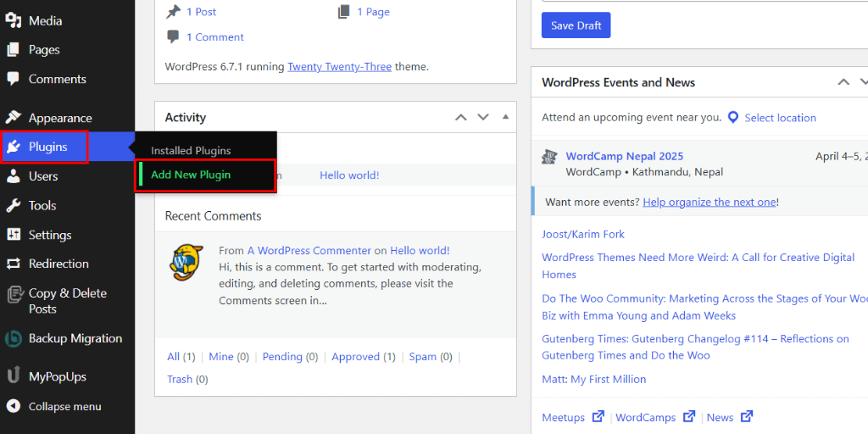Open the Pages menu item
Image resolution: width=868 pixels, height=434 pixels.
pyautogui.click(x=44, y=50)
